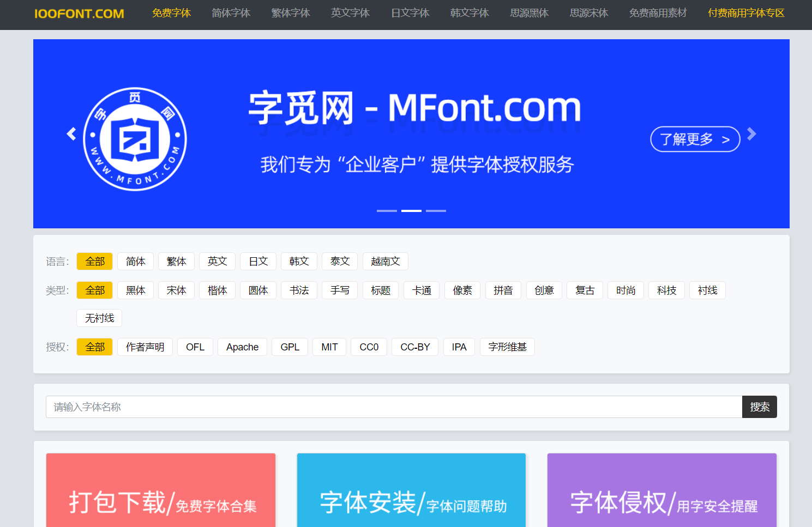Choose the 越南文 language filter
The image size is (812, 527).
(385, 262)
